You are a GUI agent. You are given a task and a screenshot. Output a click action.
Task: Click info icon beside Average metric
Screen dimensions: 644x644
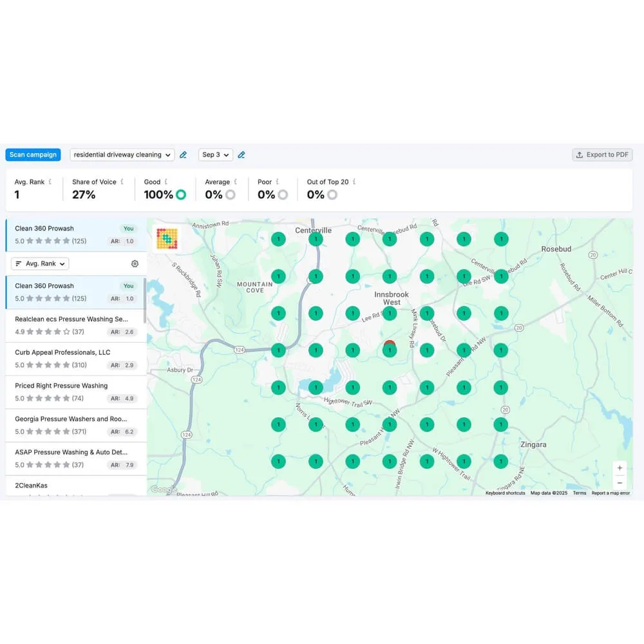pyautogui.click(x=235, y=182)
